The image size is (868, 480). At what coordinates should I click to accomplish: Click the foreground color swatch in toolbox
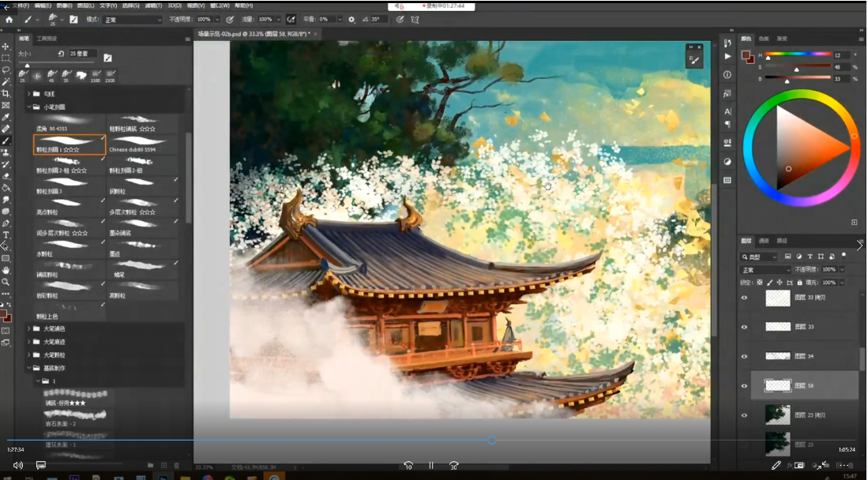click(x=3, y=314)
